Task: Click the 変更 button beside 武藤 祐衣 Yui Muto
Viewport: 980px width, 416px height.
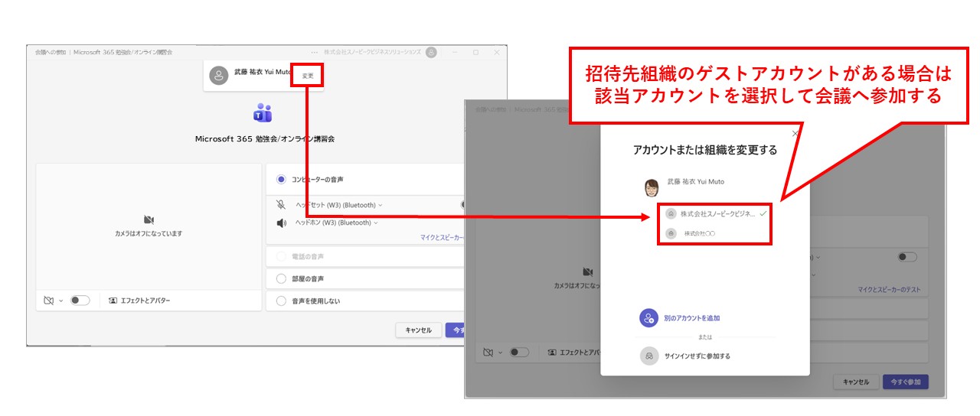Action: [308, 76]
